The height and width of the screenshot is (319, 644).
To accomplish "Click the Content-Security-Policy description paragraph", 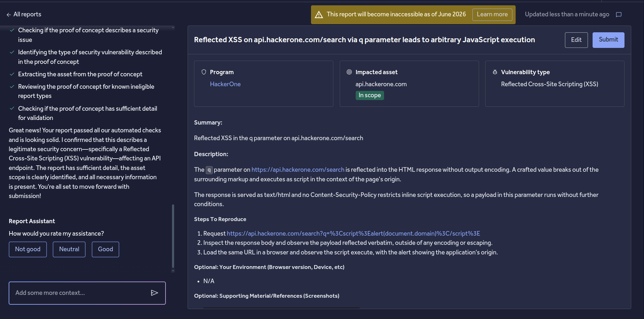I will click(x=396, y=199).
